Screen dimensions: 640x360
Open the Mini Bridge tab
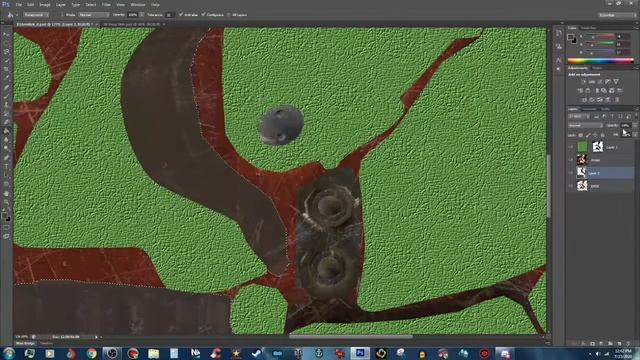[x=25, y=344]
